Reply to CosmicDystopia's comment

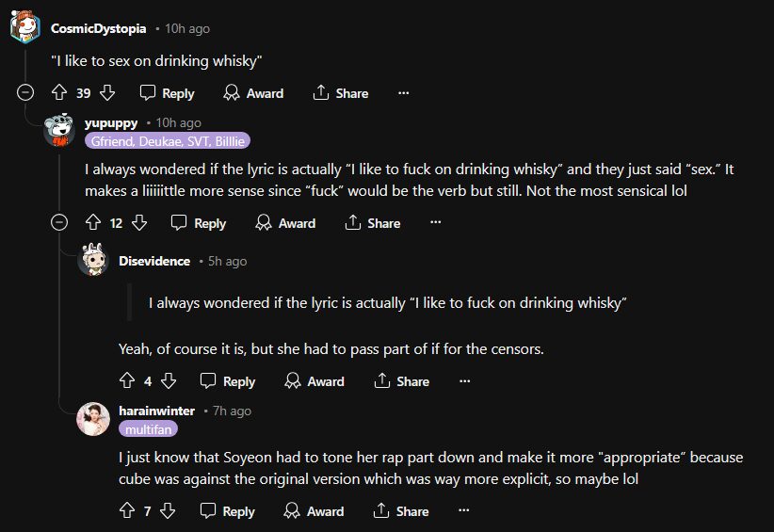(x=167, y=93)
